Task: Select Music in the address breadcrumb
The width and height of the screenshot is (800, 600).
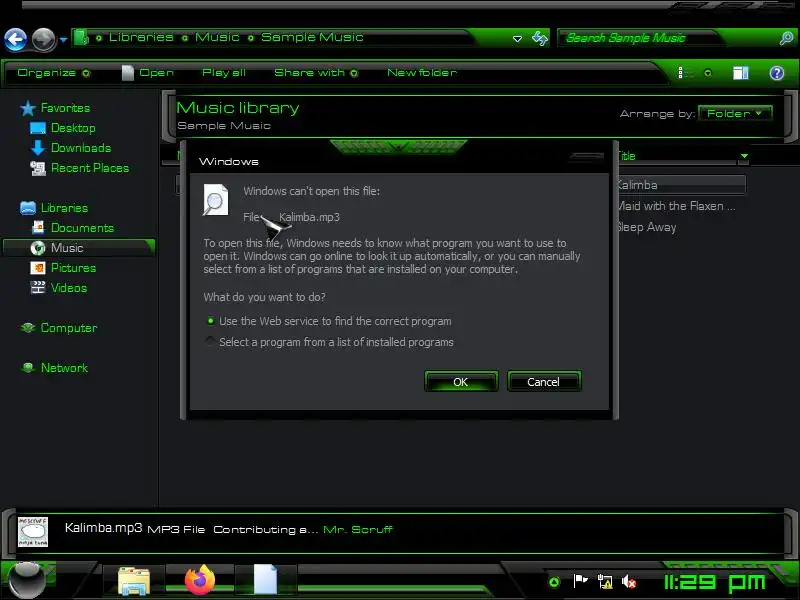Action: coord(217,37)
